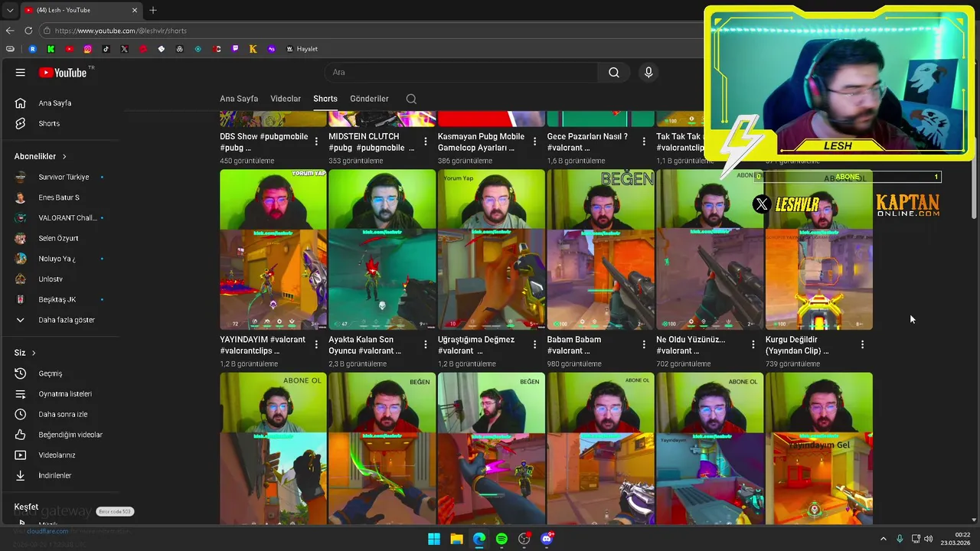The width and height of the screenshot is (980, 551).
Task: Open options for Uğraştığıma Değmez short
Action: (x=534, y=344)
